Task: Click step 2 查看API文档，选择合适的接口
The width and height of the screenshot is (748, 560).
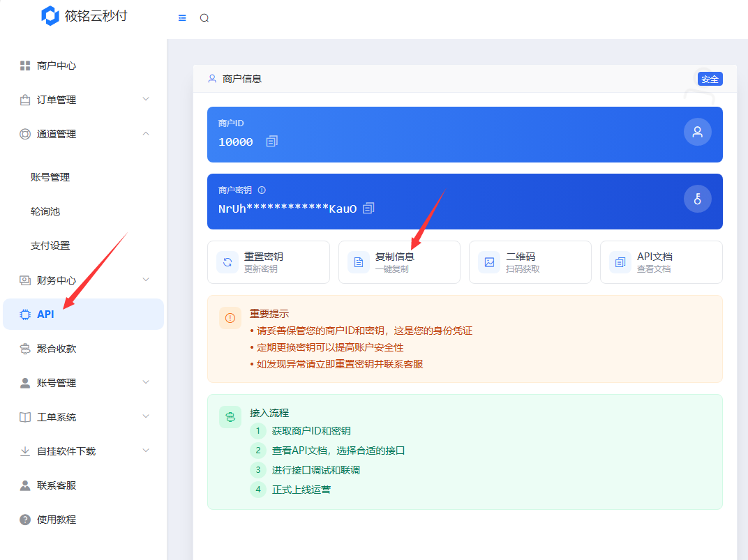Action: click(338, 451)
